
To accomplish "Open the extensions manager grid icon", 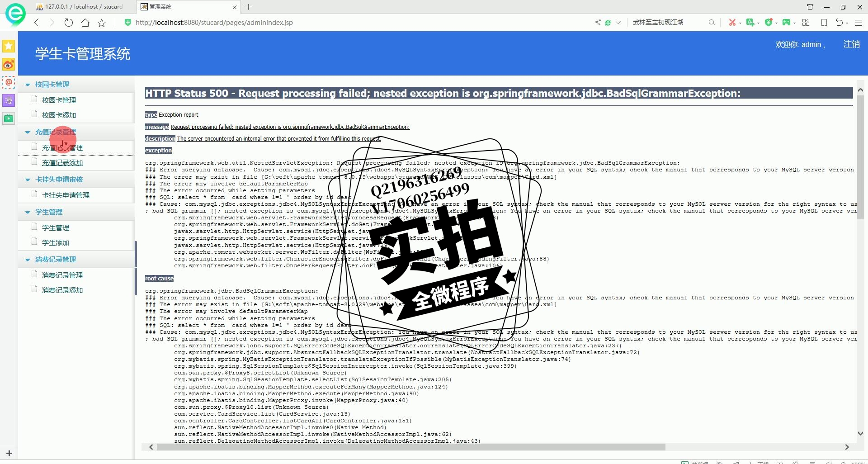I will [806, 22].
